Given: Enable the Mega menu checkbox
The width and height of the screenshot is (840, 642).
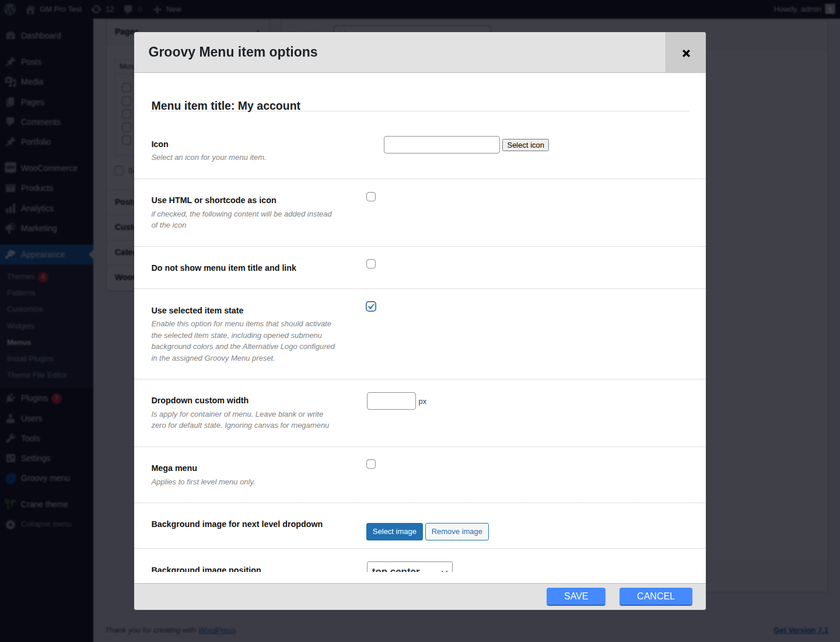Looking at the screenshot, I should pyautogui.click(x=371, y=464).
